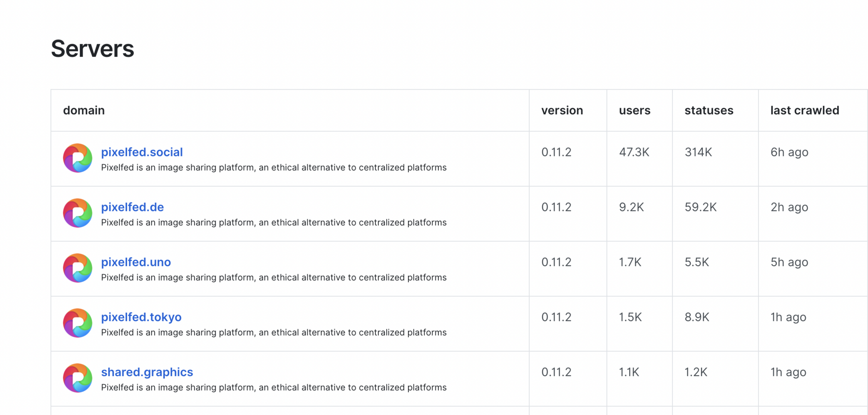Open the shared.graphics server link
The width and height of the screenshot is (868, 415).
pos(147,372)
